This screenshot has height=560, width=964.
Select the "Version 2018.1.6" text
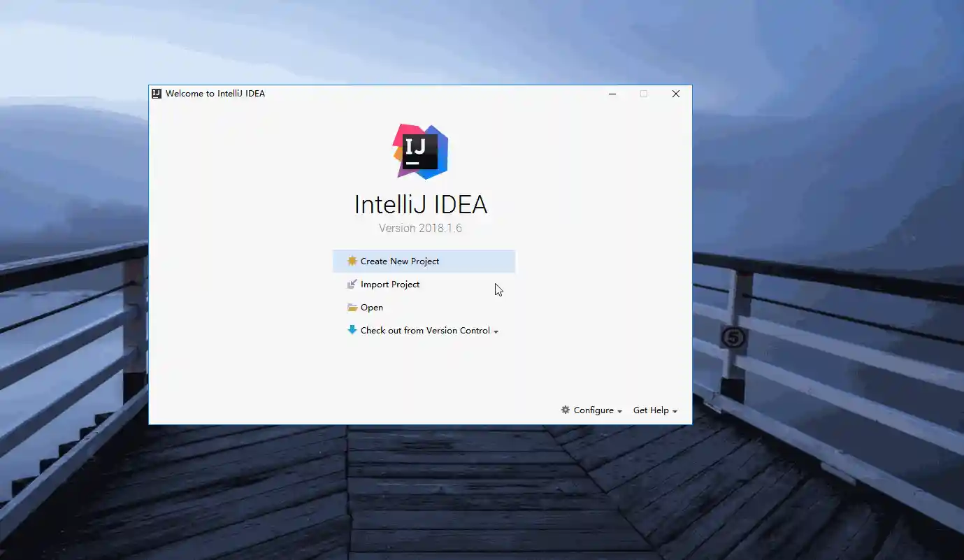point(420,229)
